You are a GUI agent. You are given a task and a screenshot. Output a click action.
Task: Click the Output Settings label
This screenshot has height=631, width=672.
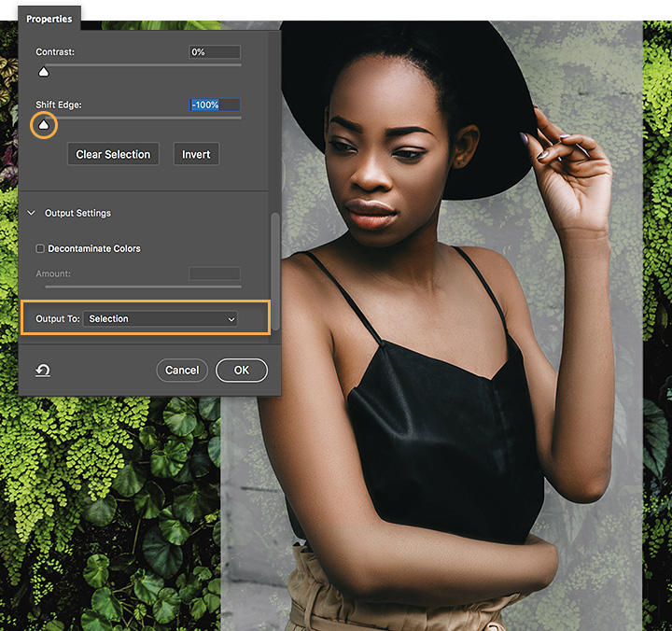[77, 214]
